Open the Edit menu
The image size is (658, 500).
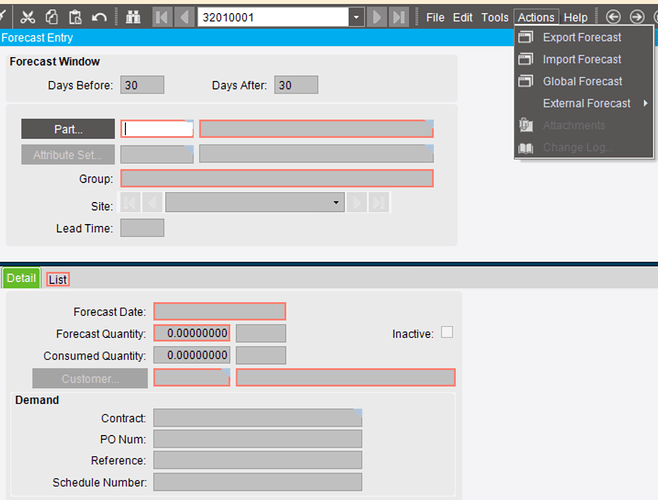click(462, 18)
